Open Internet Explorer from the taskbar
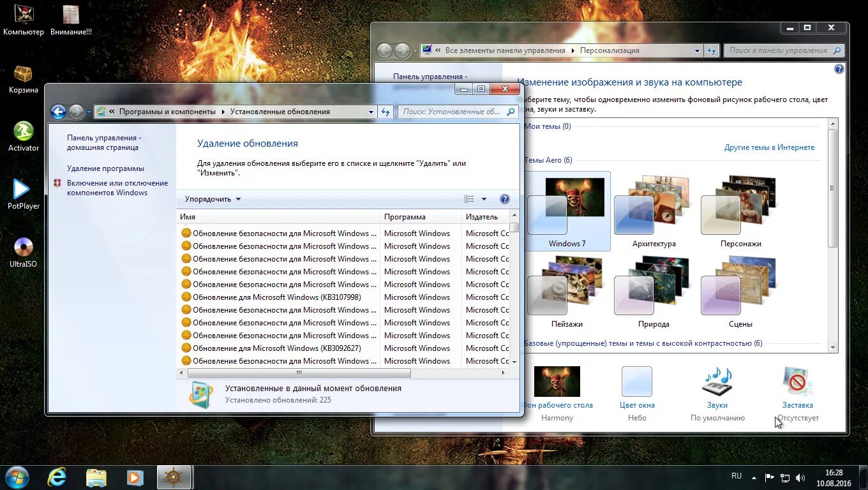Viewport: 868px width, 490px height. (x=56, y=477)
